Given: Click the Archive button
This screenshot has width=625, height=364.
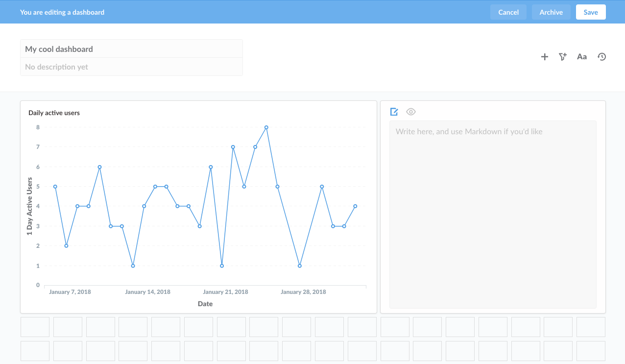Looking at the screenshot, I should click(551, 12).
